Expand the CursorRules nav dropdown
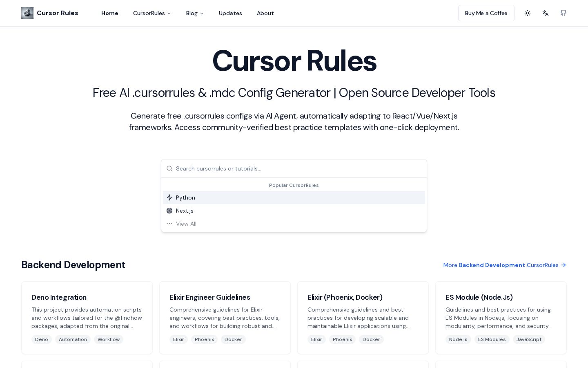The width and height of the screenshot is (588, 368). tap(152, 13)
